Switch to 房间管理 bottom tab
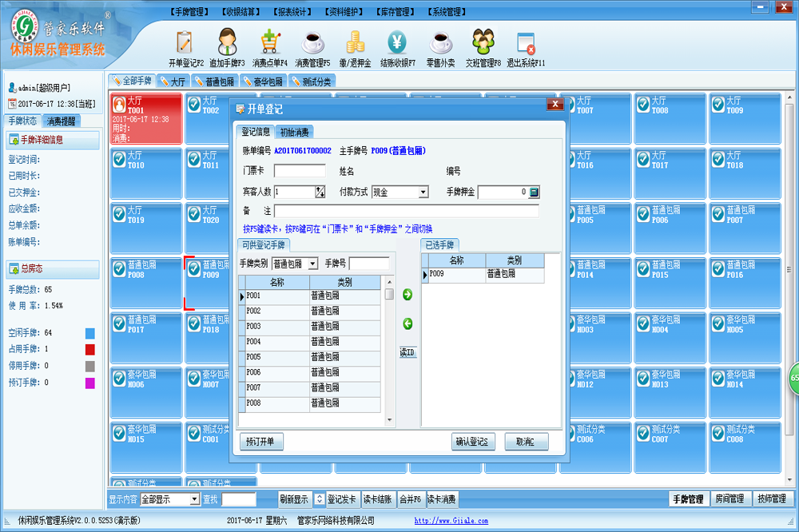The width and height of the screenshot is (799, 532). pos(729,499)
